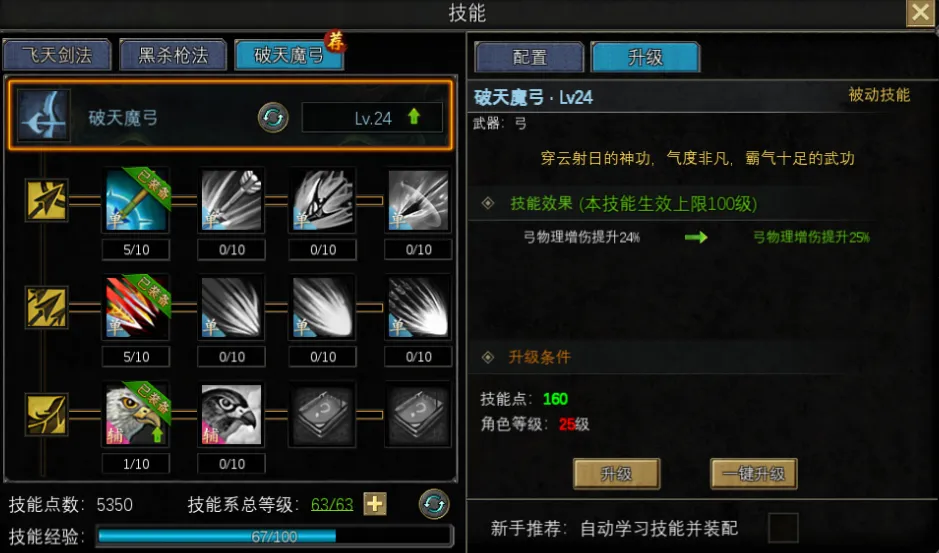The image size is (939, 553).
Task: Click the 升级 button
Action: (x=617, y=474)
